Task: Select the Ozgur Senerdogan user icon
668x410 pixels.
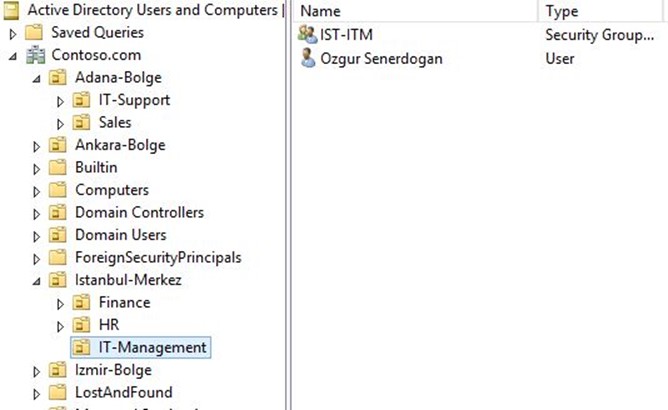Action: tap(308, 58)
